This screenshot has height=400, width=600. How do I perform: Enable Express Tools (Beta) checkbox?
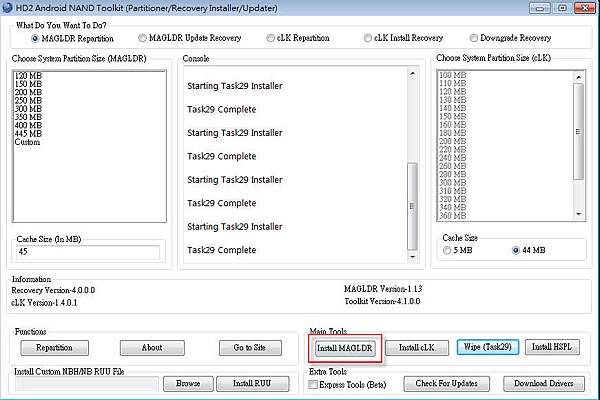[347, 384]
